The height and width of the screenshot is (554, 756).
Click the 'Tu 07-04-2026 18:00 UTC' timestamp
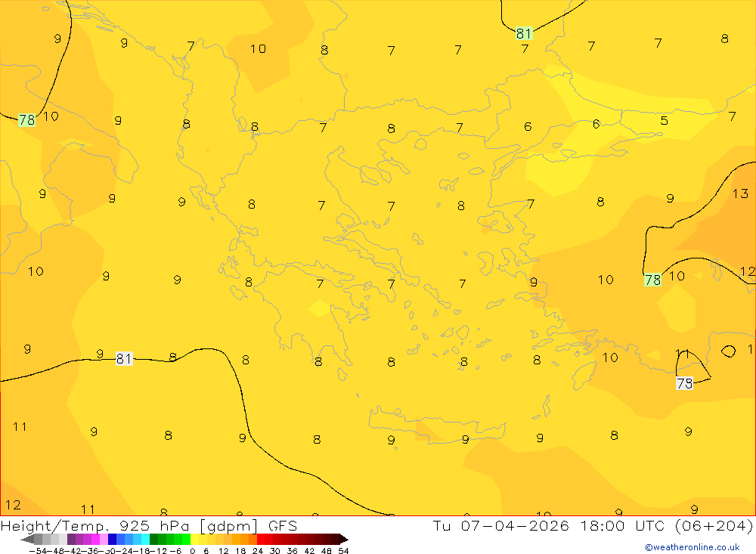pos(548,525)
